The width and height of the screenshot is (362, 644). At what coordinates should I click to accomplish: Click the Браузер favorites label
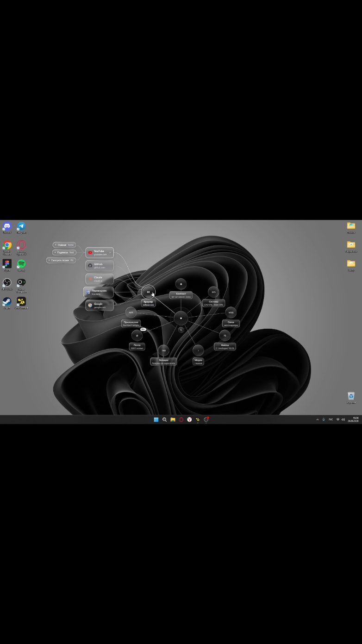point(148,303)
